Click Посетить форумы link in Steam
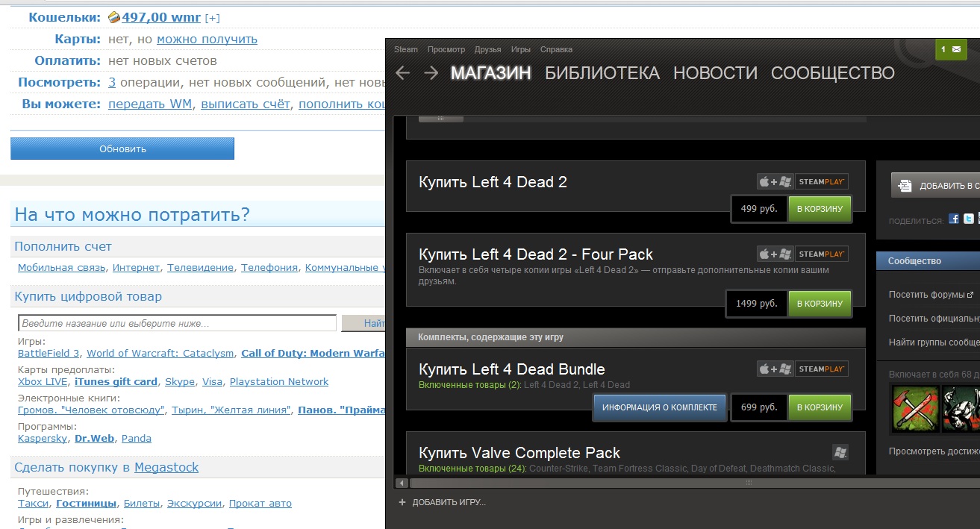This screenshot has height=529, width=980. click(x=931, y=295)
